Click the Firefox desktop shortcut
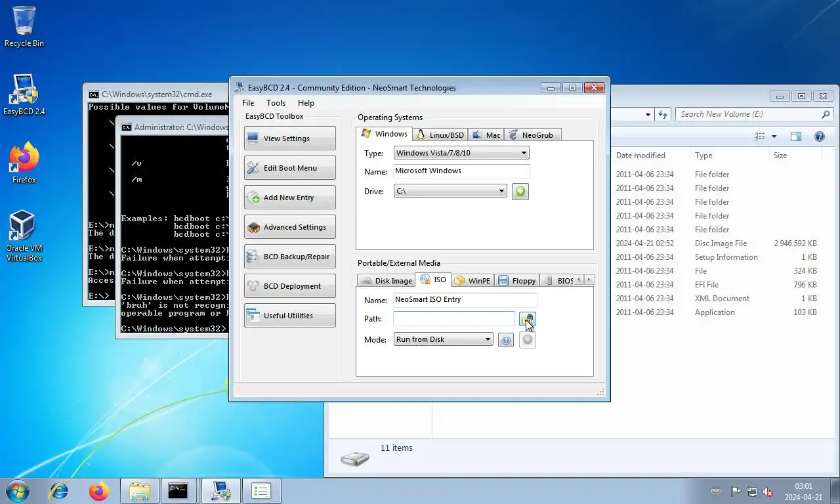This screenshot has width=840, height=504. pos(24,163)
